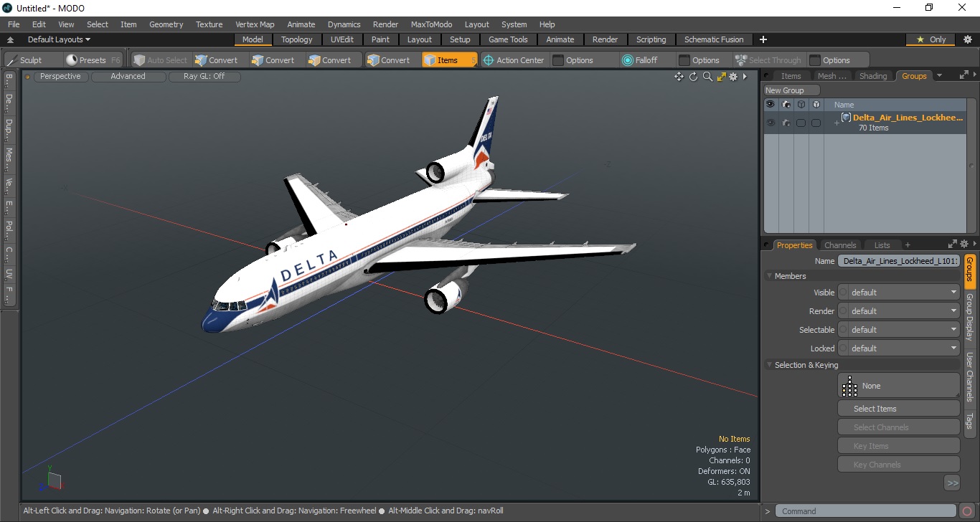
Task: Click the group Name input field
Action: point(899,262)
